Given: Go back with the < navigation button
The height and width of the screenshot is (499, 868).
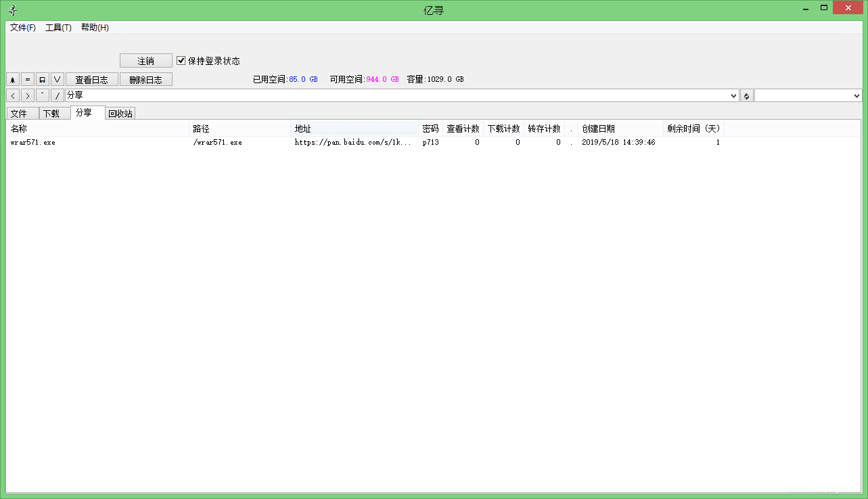Looking at the screenshot, I should click(13, 96).
